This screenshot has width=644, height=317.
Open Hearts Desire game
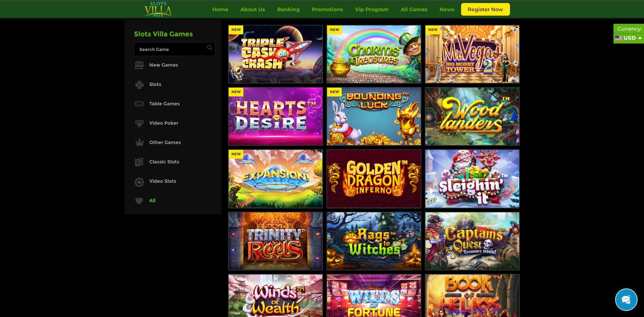tap(276, 116)
